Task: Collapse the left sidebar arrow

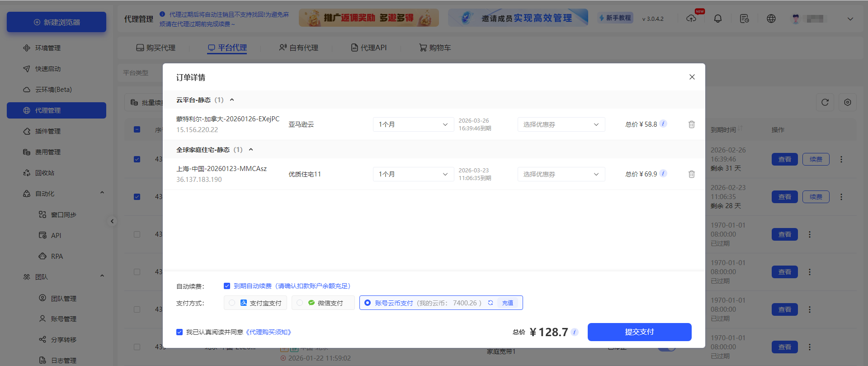Action: coord(113,221)
